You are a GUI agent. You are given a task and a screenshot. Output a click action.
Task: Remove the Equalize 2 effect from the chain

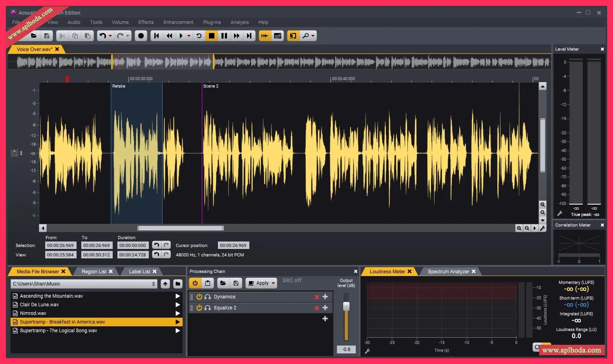(317, 308)
